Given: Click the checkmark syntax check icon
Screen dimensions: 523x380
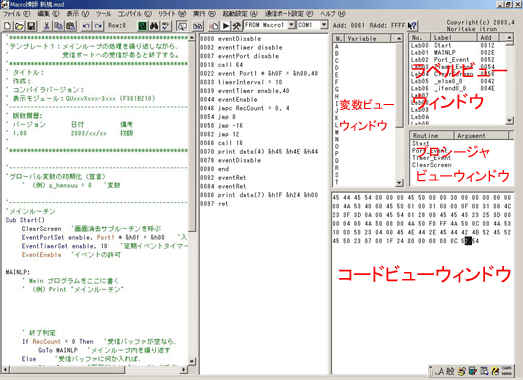Looking at the screenshot, I should point(166,26).
